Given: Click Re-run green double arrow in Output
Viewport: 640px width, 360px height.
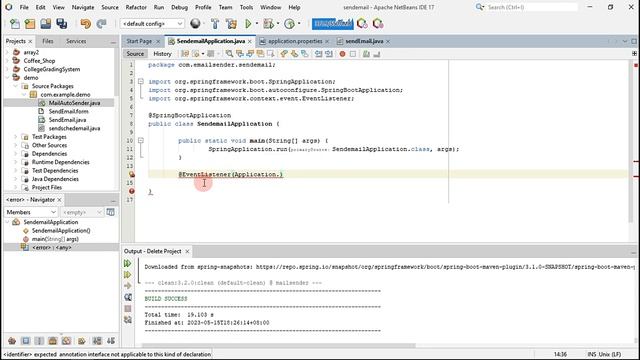Looking at the screenshot, I should coord(128,264).
